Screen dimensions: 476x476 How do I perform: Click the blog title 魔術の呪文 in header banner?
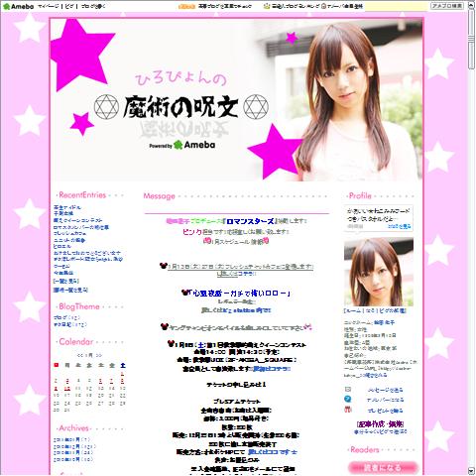(181, 107)
